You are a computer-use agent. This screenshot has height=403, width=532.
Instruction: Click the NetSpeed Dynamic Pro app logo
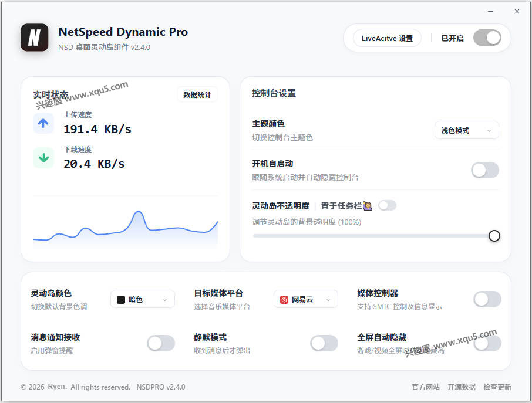[x=34, y=38]
